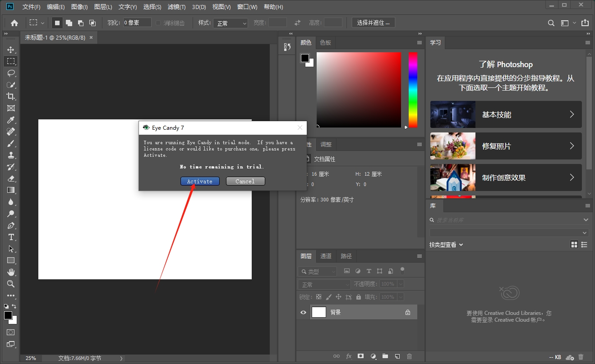Select the Hand tool
595x364 pixels.
(11, 272)
